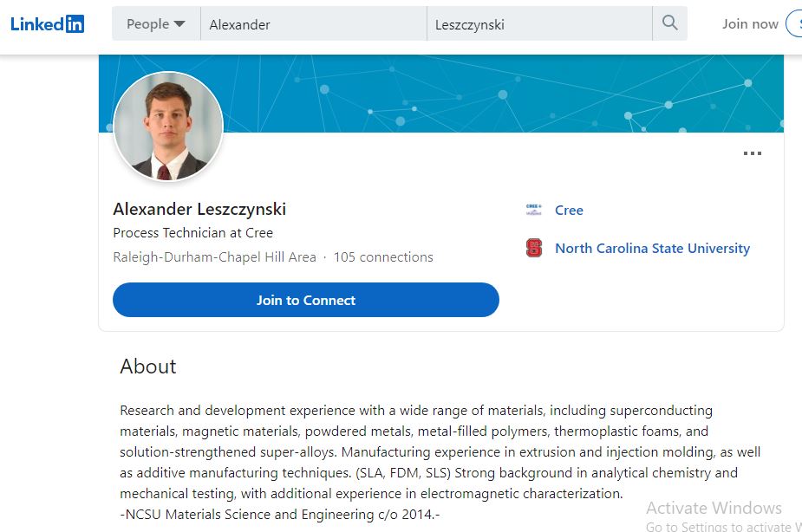This screenshot has width=802, height=532.
Task: Click the headline Process Technician at Cree
Action: coord(192,233)
